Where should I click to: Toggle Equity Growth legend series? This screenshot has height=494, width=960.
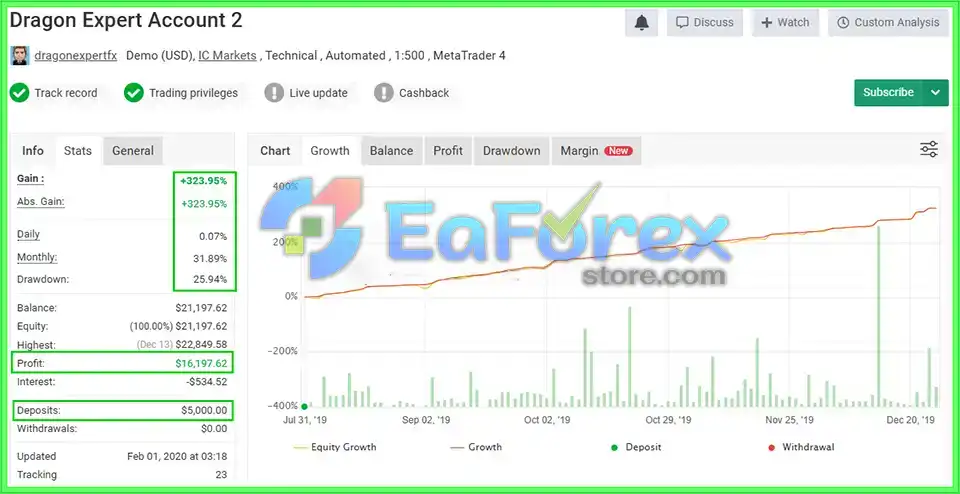click(x=335, y=447)
